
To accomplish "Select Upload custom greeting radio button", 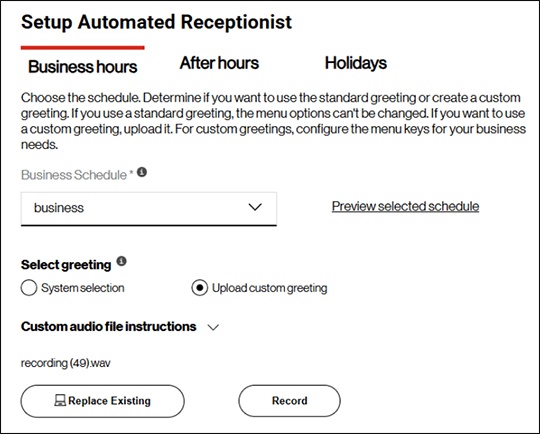I will pos(200,288).
